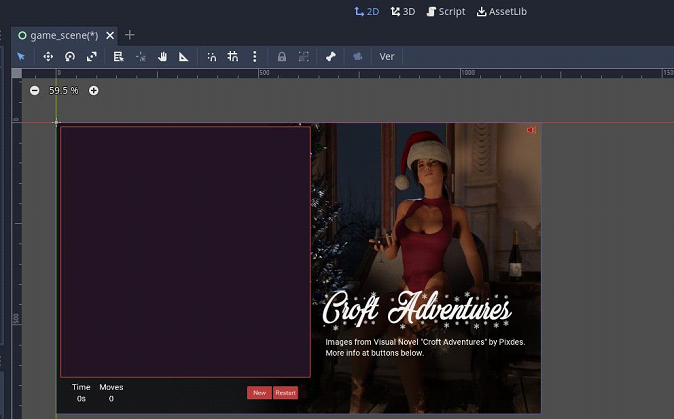Screen dimensions: 674x419
Task: Click the New button in the scene
Action: click(x=259, y=393)
